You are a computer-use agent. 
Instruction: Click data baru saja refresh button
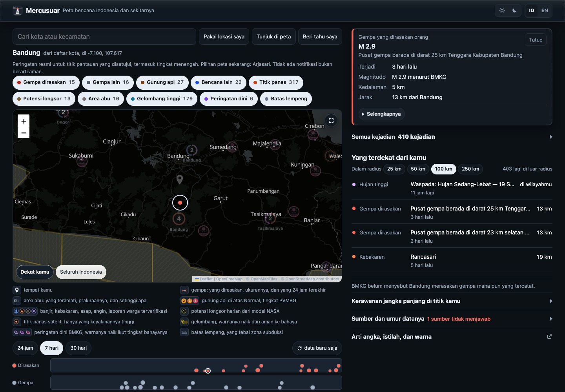(x=317, y=348)
